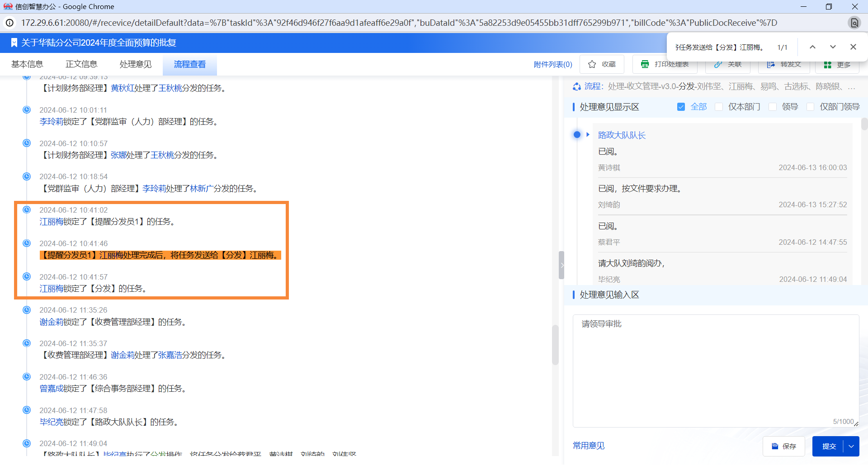Click the browser address bar URL
868x466 pixels.
(399, 23)
